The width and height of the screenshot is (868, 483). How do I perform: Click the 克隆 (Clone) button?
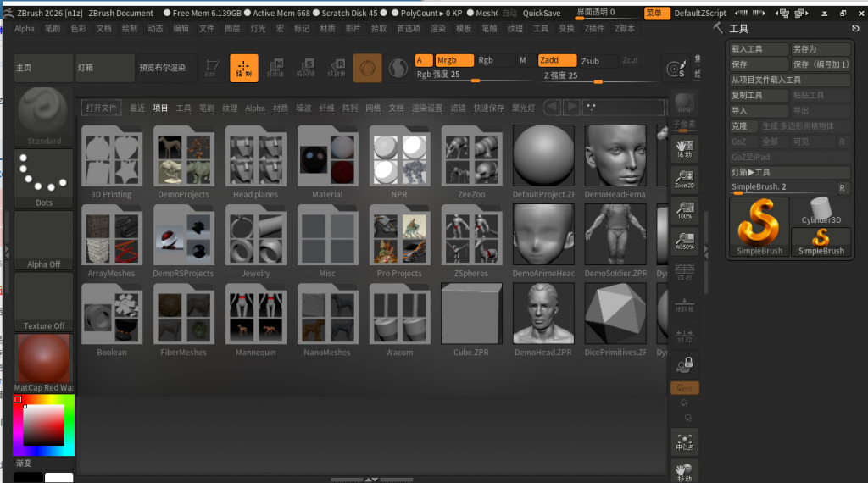[x=743, y=126]
